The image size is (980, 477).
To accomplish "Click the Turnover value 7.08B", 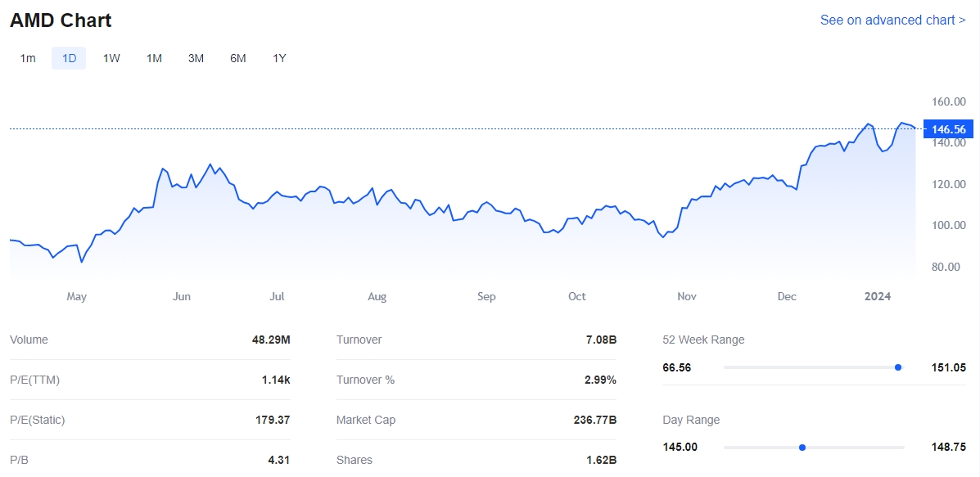I will coord(599,340).
